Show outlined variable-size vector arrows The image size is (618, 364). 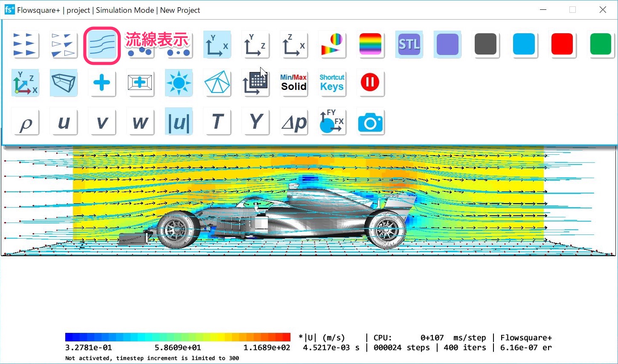click(x=64, y=44)
